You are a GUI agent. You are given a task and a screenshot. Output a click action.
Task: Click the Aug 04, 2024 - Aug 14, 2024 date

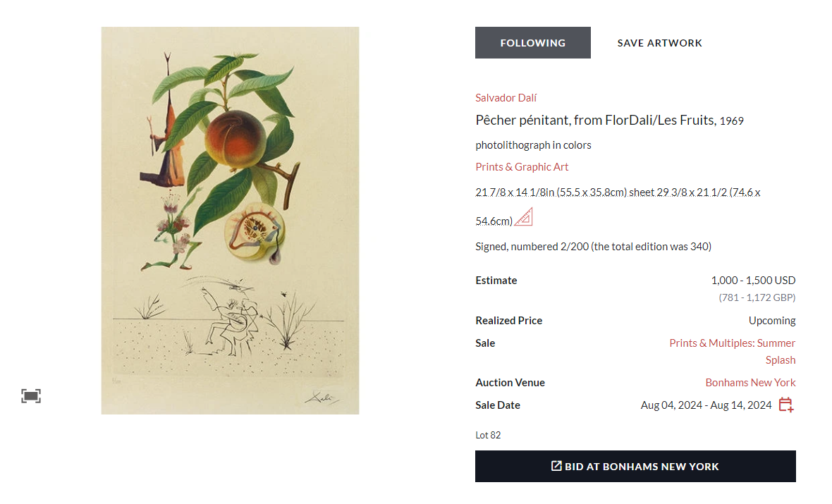[x=706, y=405]
